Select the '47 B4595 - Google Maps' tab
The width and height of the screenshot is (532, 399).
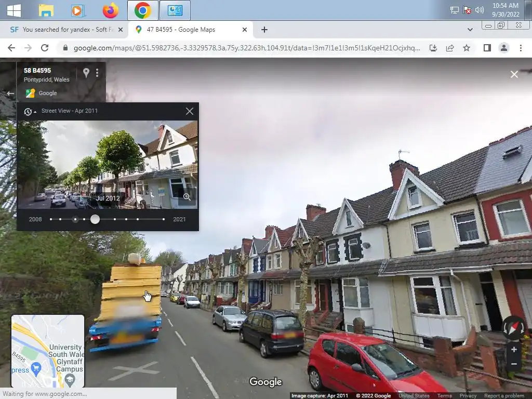[x=190, y=30]
